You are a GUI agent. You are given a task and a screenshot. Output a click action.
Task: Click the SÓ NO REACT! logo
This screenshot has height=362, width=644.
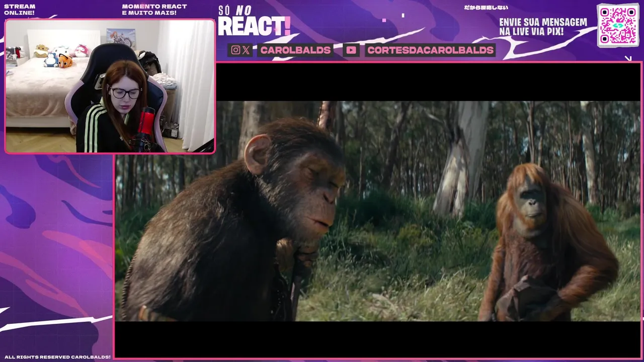click(254, 21)
